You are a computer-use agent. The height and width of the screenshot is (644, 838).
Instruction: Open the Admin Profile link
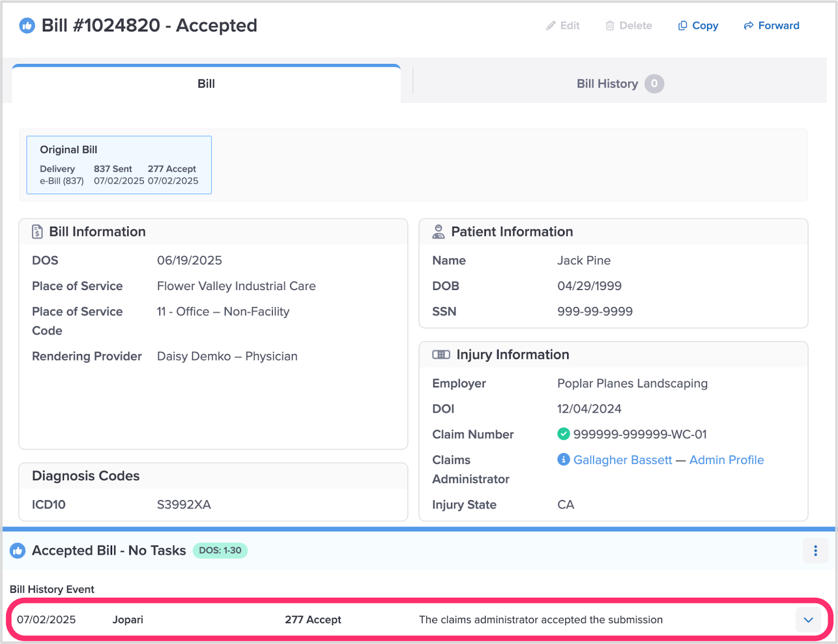coord(726,460)
